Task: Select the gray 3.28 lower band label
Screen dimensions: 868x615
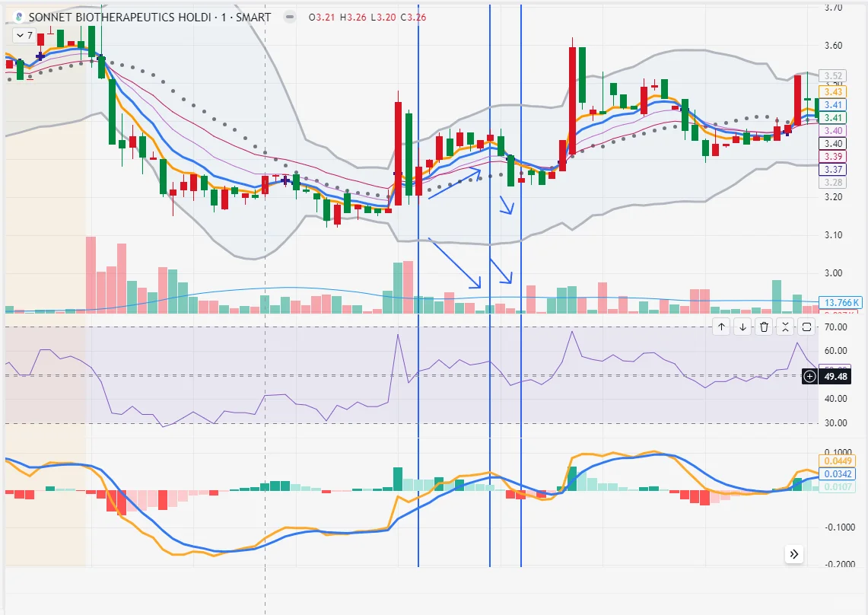Action: 832,182
